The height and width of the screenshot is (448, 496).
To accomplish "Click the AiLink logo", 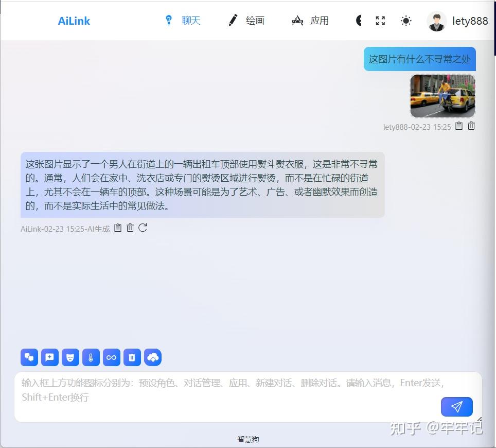I will pos(74,21).
